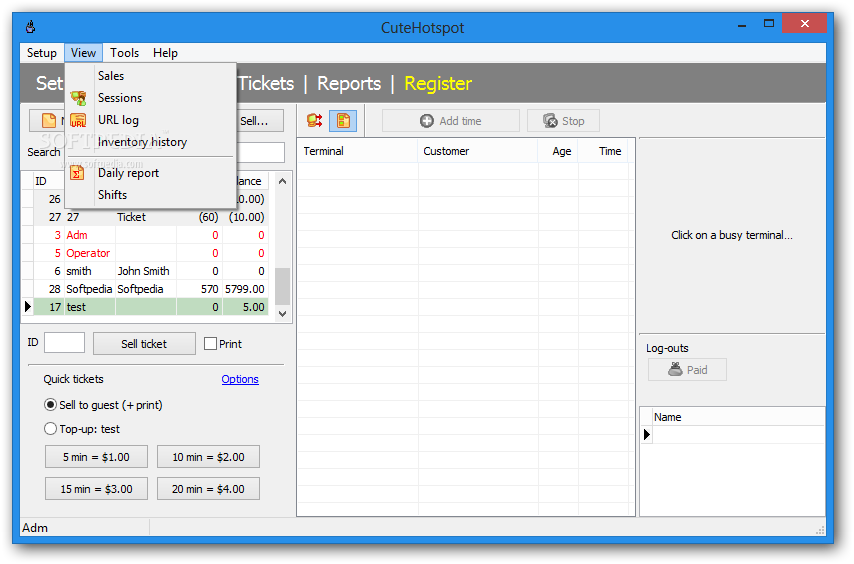Screen dimensions: 854x564
Task: Click the 20 min = $4.00 quick ticket
Action: (209, 489)
